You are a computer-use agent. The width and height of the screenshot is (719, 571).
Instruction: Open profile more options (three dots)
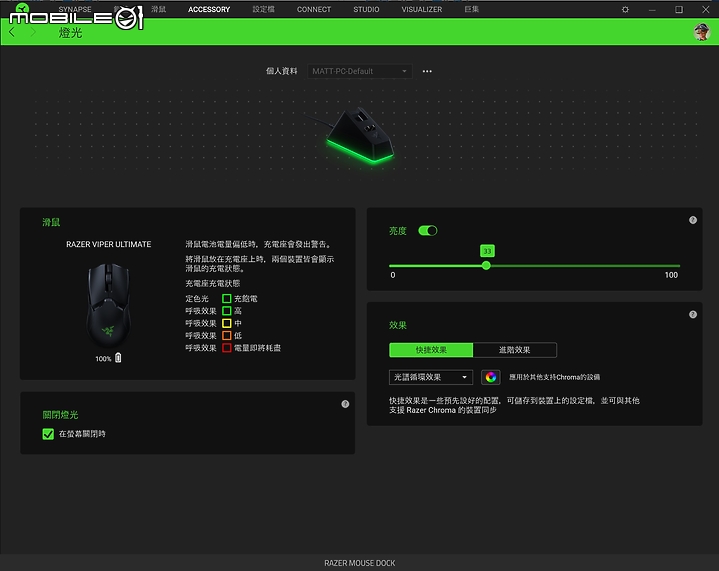click(x=427, y=71)
